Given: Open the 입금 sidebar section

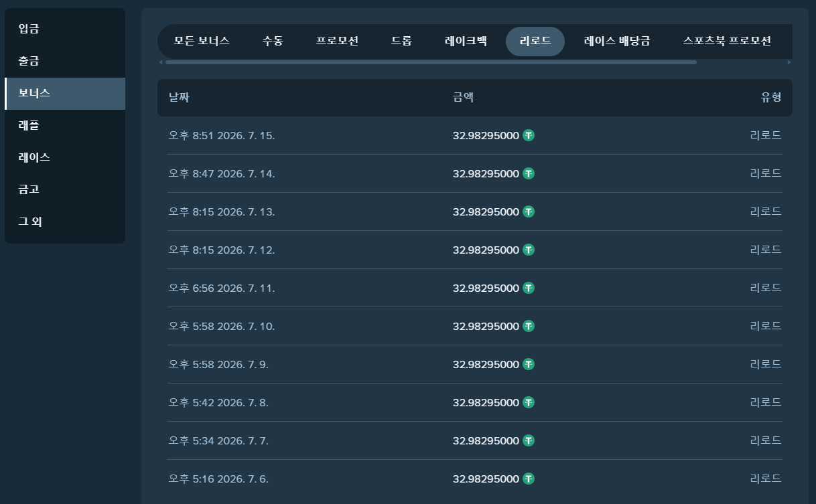Looking at the screenshot, I should [x=65, y=29].
